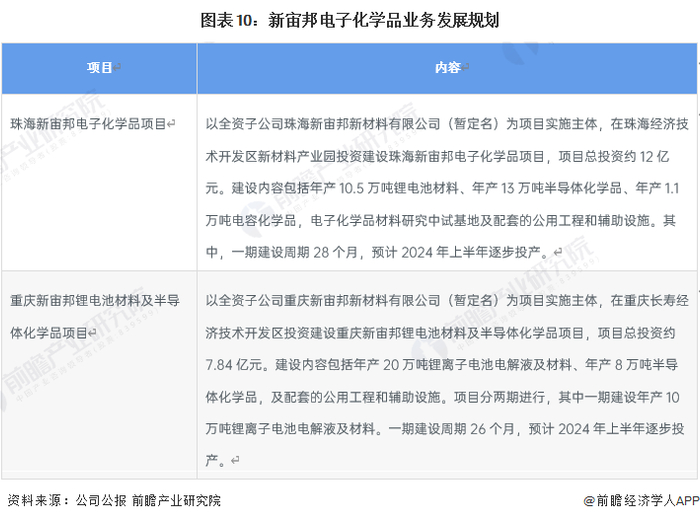This screenshot has width=700, height=521.
Task: Click the chart title 图表10 heading
Action: pos(350,21)
